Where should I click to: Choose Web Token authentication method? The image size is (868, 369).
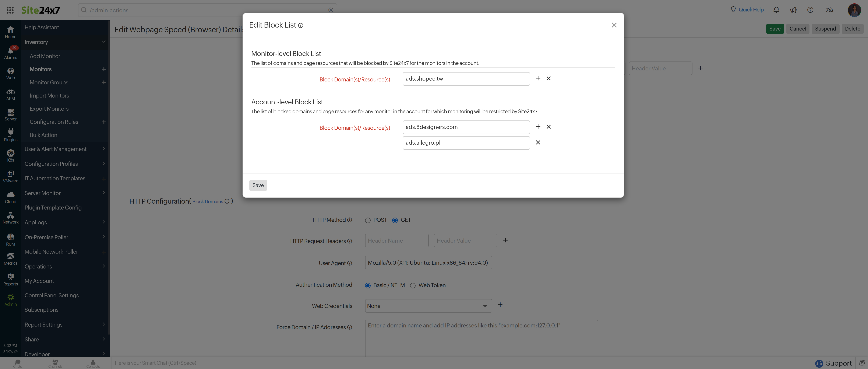tap(413, 286)
